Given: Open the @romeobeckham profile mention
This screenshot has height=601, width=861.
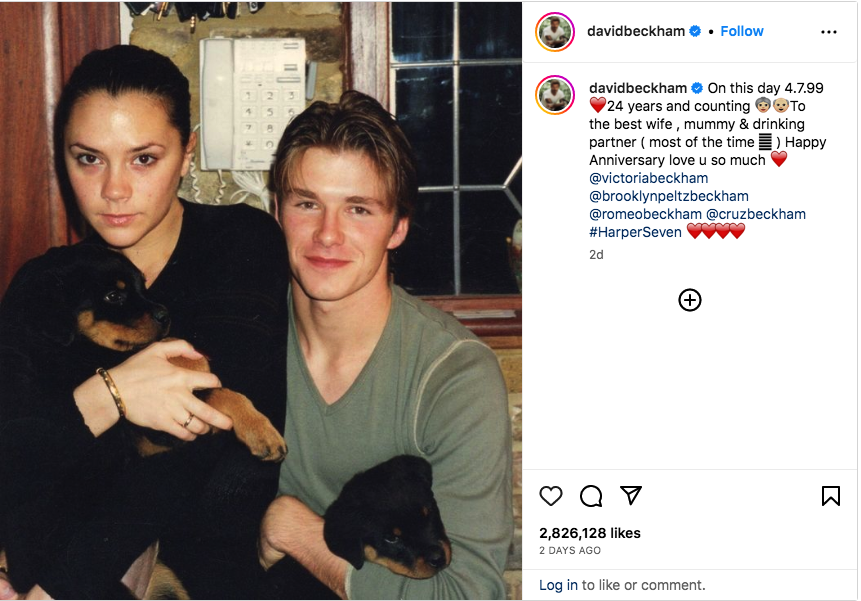Looking at the screenshot, I should [645, 214].
